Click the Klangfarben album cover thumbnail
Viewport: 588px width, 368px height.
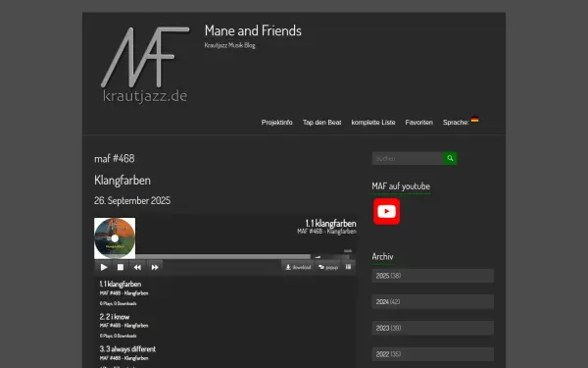point(115,238)
